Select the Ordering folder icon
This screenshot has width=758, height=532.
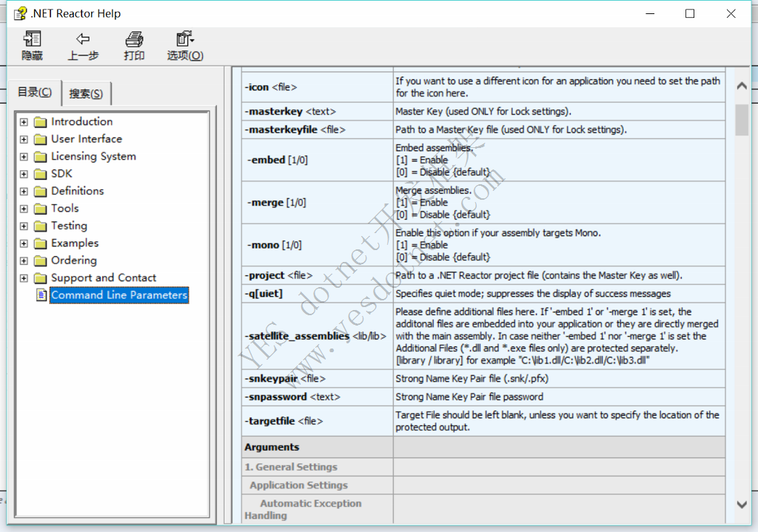41,261
